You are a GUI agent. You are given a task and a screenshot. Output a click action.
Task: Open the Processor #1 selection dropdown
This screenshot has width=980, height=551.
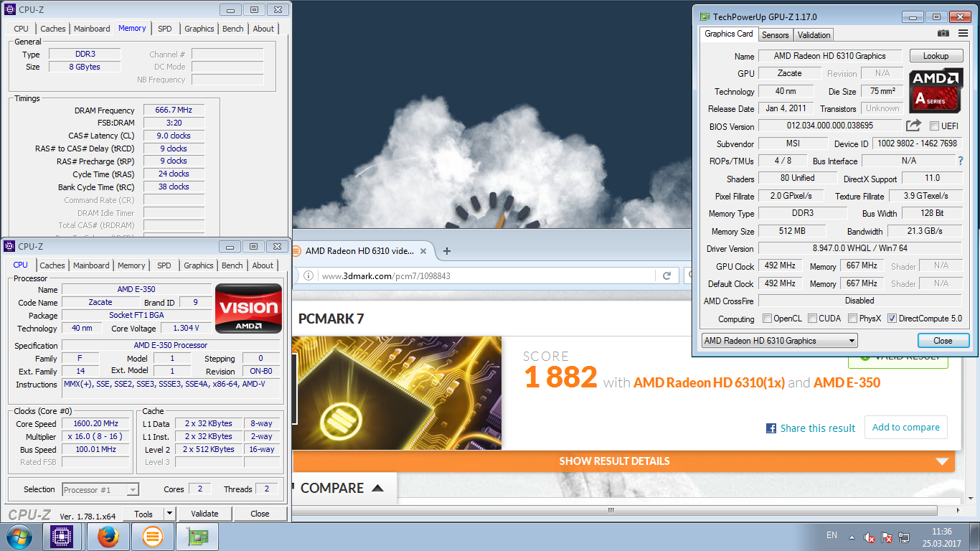(x=100, y=490)
